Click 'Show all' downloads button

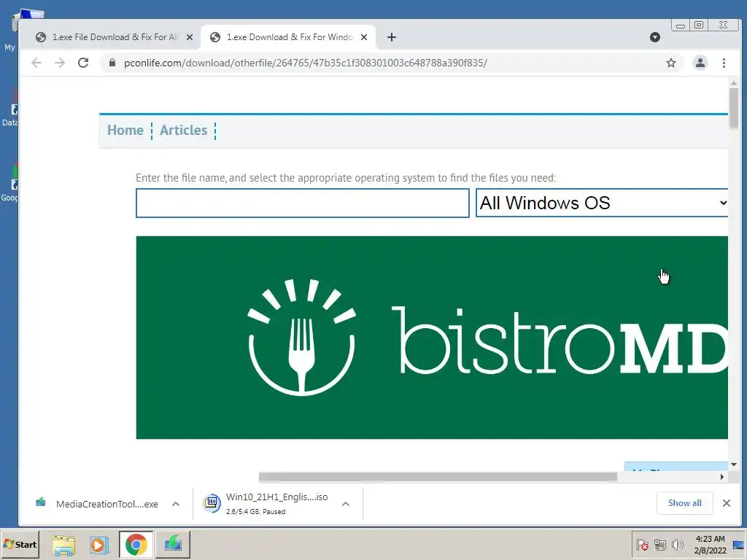[x=684, y=503]
